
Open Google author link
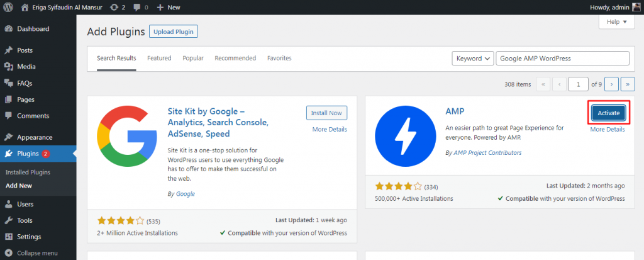pos(186,194)
